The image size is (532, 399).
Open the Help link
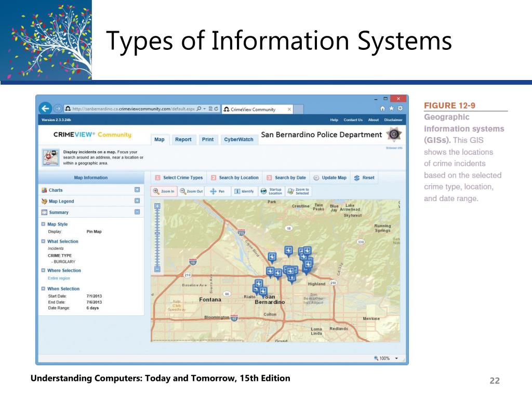point(334,120)
